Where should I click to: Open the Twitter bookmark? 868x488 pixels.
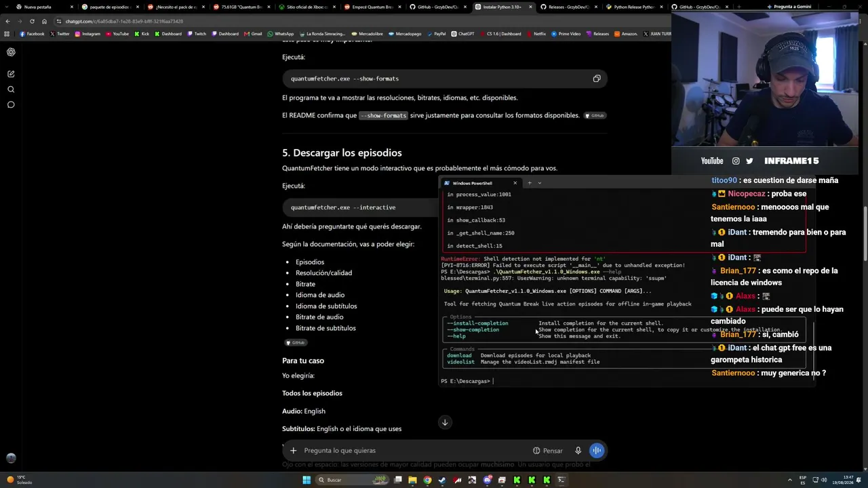click(x=60, y=34)
